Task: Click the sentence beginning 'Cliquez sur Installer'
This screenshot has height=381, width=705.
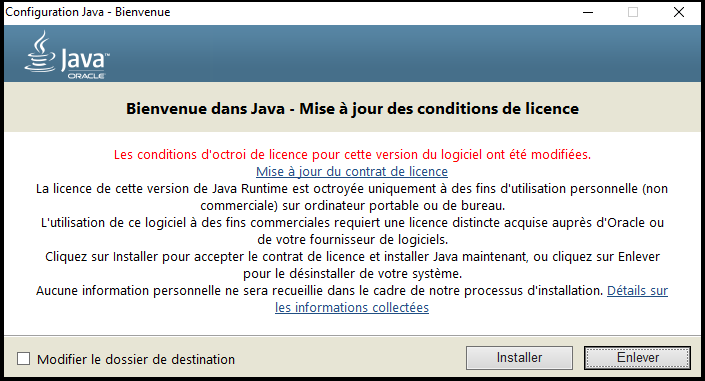Action: point(352,265)
